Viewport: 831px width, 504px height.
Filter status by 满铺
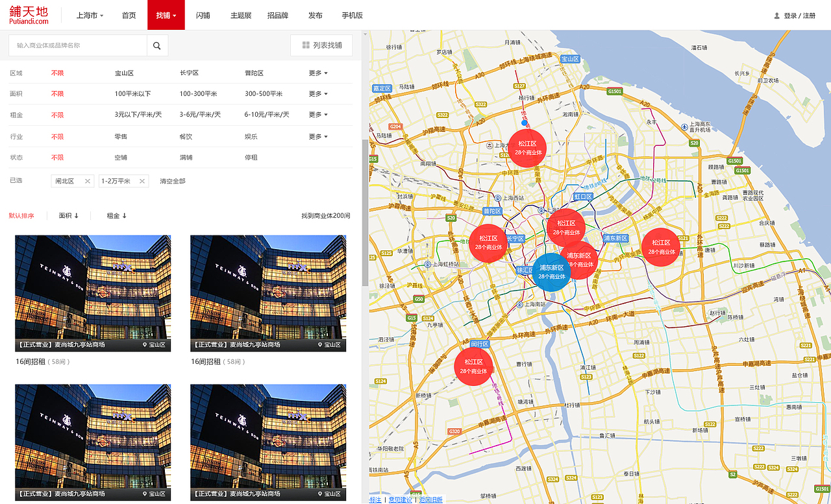click(x=186, y=158)
